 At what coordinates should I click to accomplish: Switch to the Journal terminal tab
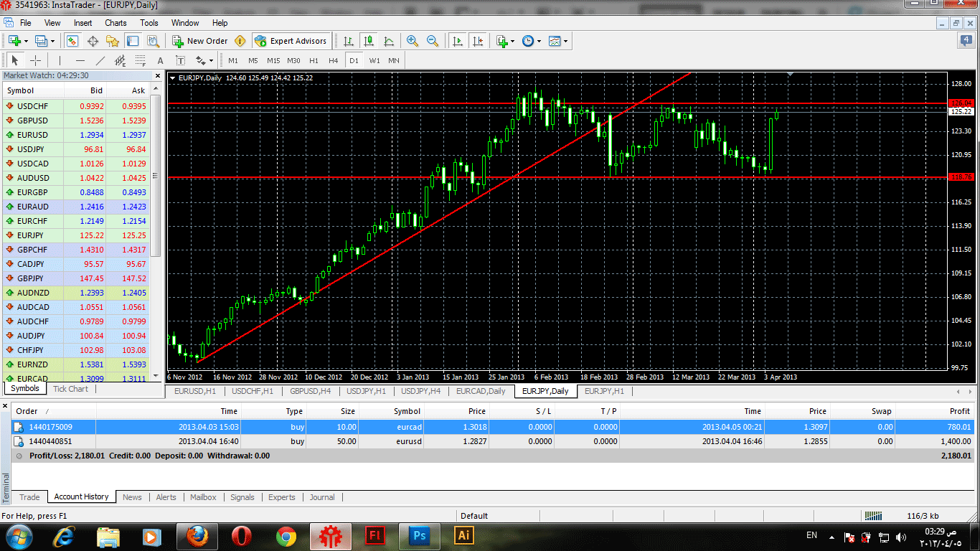click(322, 496)
